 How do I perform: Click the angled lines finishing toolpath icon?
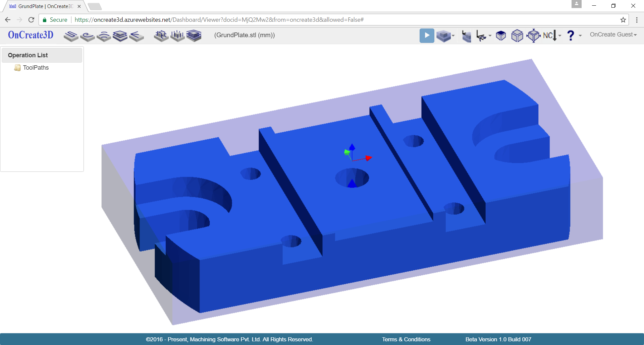pos(137,36)
